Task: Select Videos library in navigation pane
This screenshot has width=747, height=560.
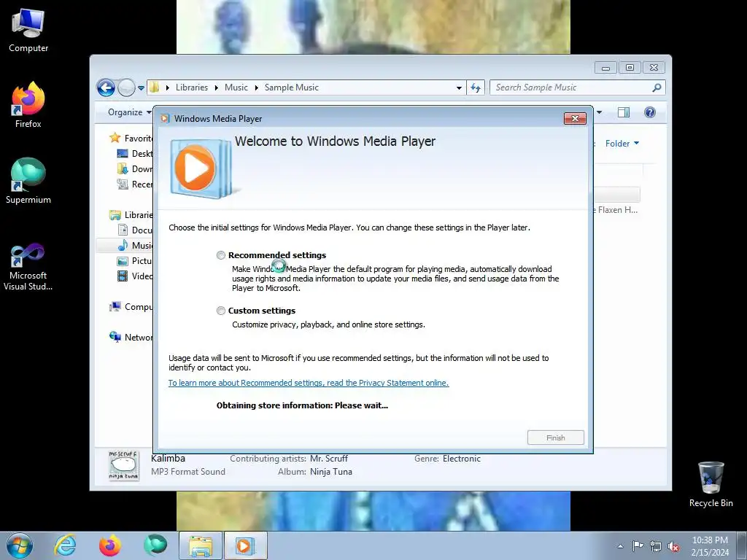Action: point(135,276)
